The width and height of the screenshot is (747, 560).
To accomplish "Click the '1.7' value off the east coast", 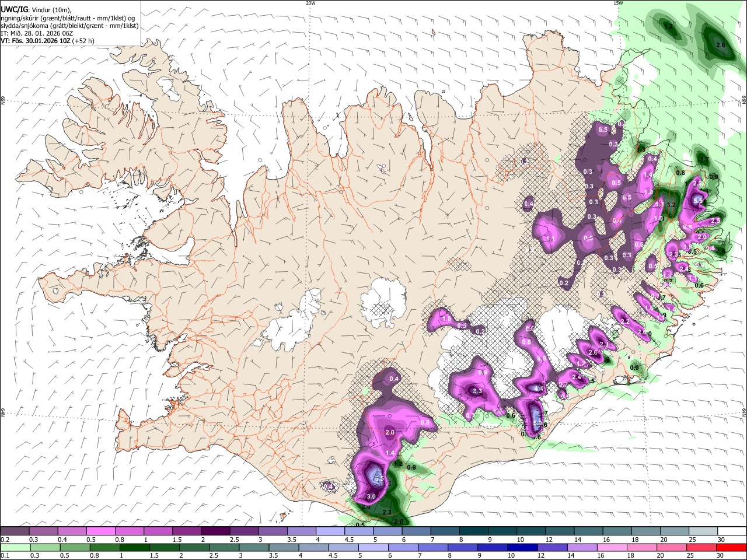I will pos(704,160).
